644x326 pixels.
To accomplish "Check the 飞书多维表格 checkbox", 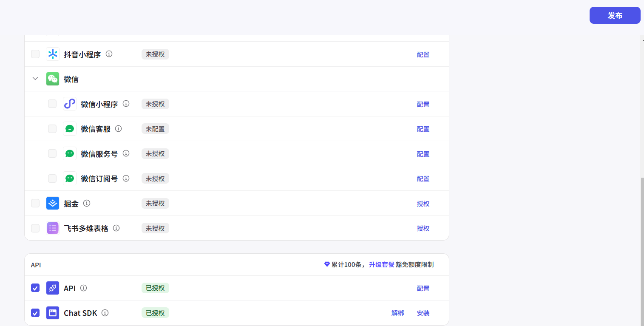I will click(35, 228).
